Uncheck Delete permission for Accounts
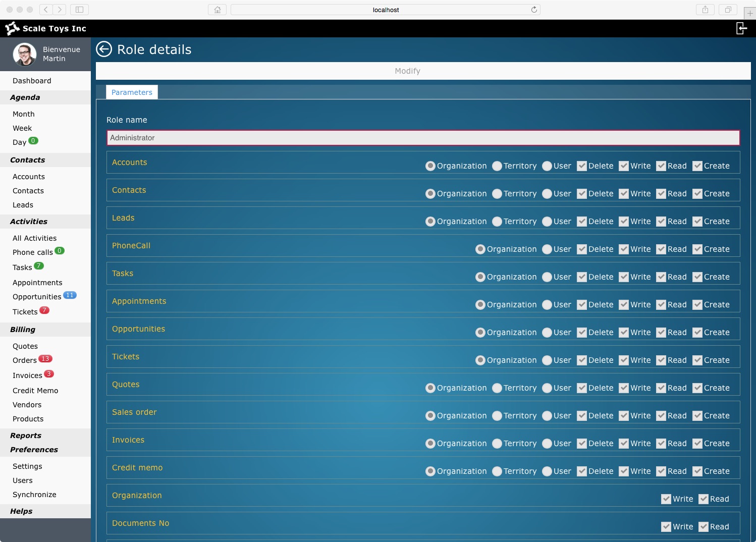Image resolution: width=756 pixels, height=542 pixels. [582, 166]
